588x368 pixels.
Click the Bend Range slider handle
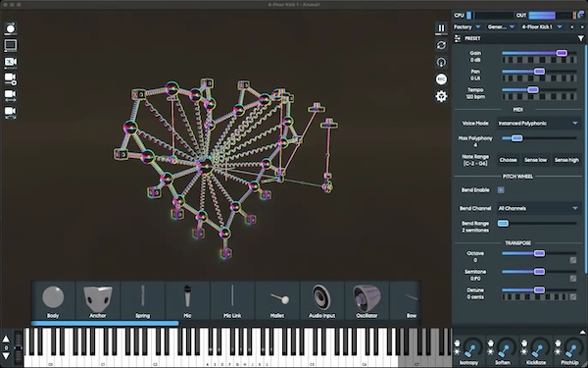503,224
